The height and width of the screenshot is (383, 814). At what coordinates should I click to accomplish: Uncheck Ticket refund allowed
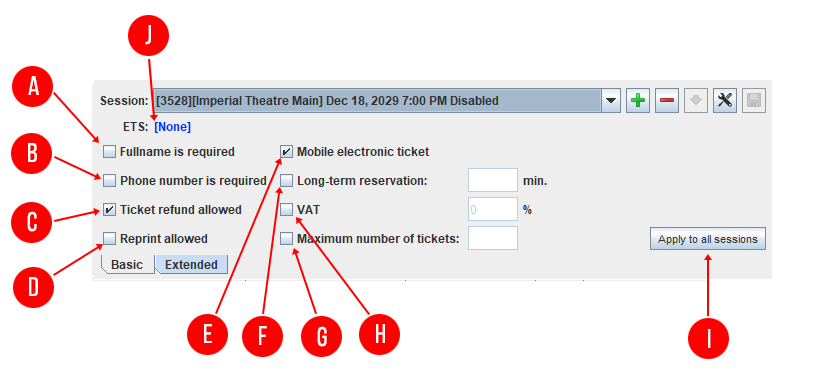point(109,210)
